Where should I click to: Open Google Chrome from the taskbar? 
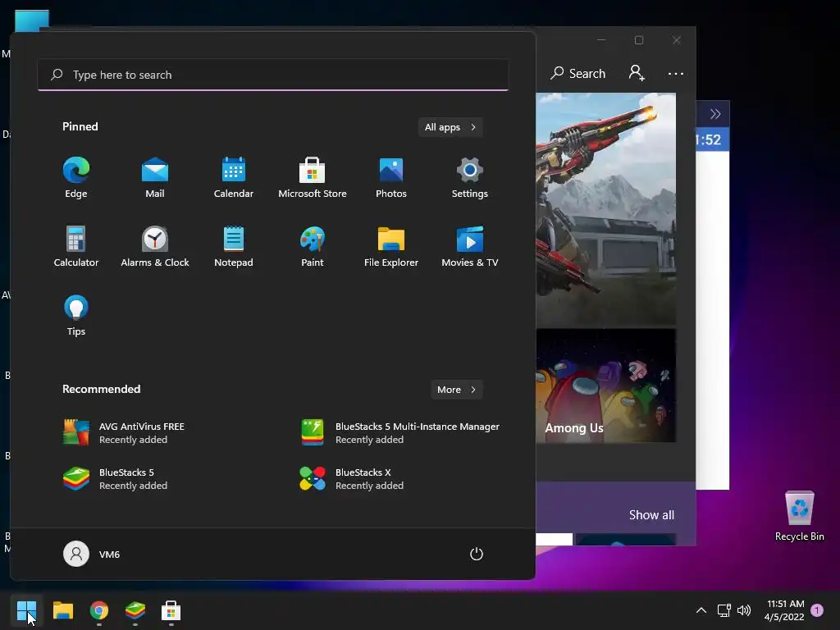[99, 610]
